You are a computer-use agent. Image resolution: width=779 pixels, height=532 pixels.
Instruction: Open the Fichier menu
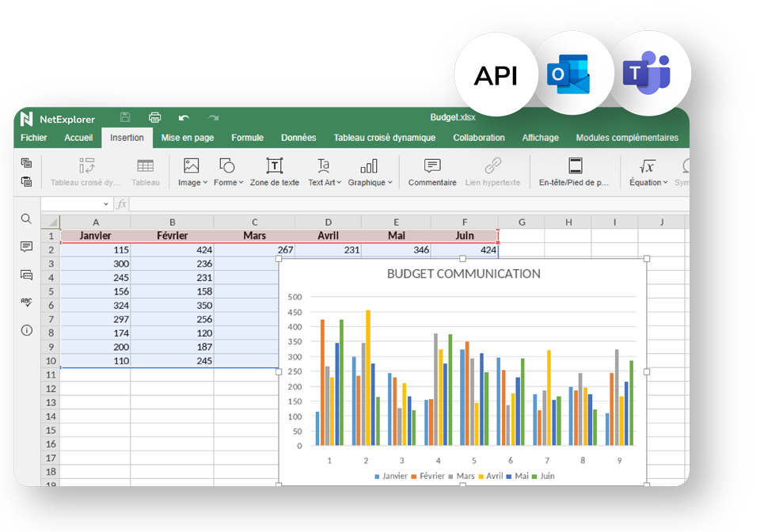(34, 138)
